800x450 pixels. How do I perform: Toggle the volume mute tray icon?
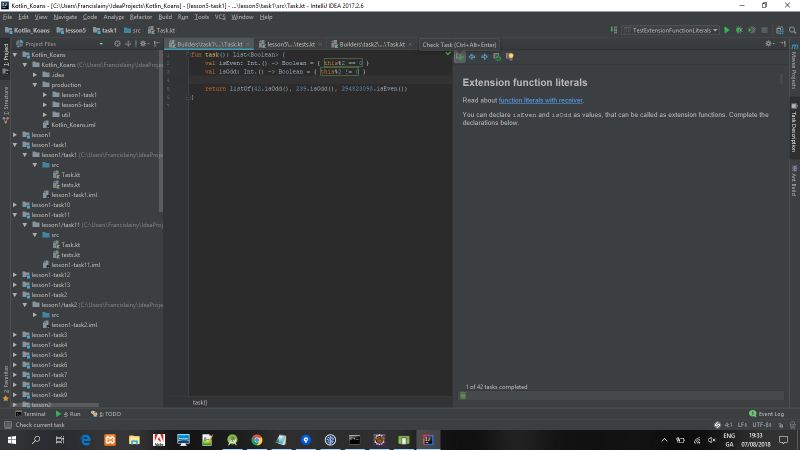point(712,440)
